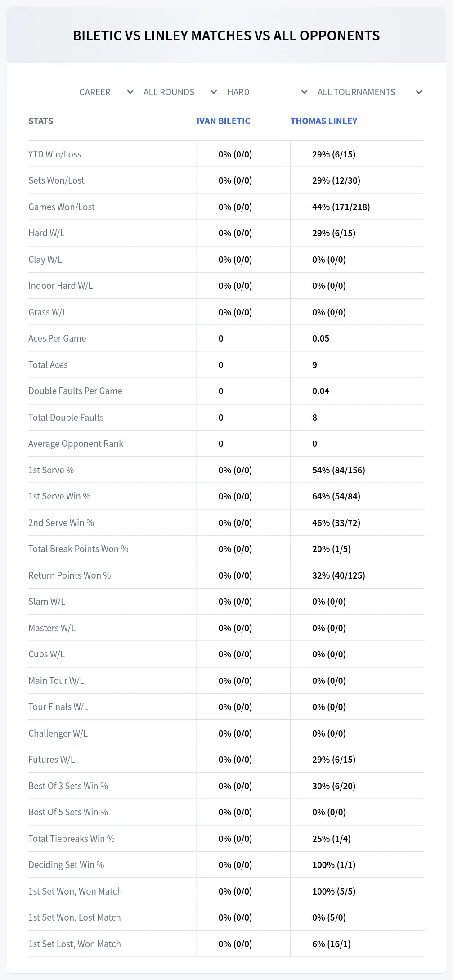This screenshot has width=453, height=980.
Task: Click the Futures W/L row label
Action: click(x=52, y=760)
